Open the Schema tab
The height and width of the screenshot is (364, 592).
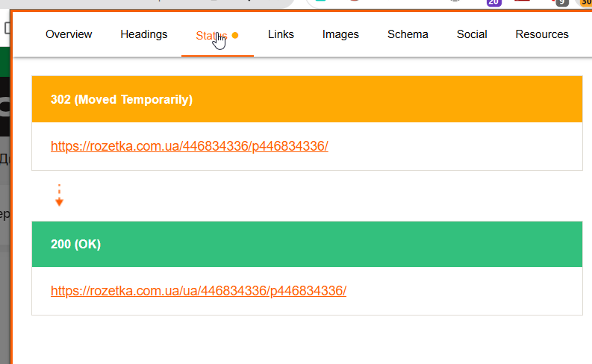[x=408, y=34]
